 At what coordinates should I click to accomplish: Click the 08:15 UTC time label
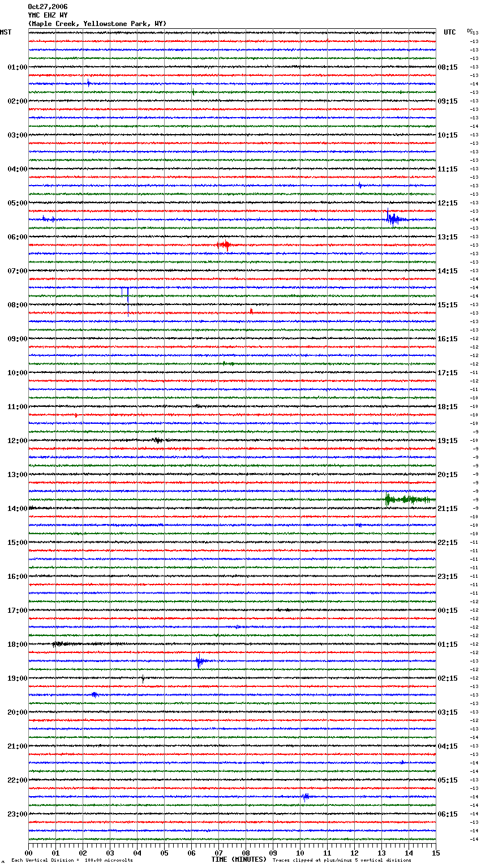pyautogui.click(x=448, y=67)
